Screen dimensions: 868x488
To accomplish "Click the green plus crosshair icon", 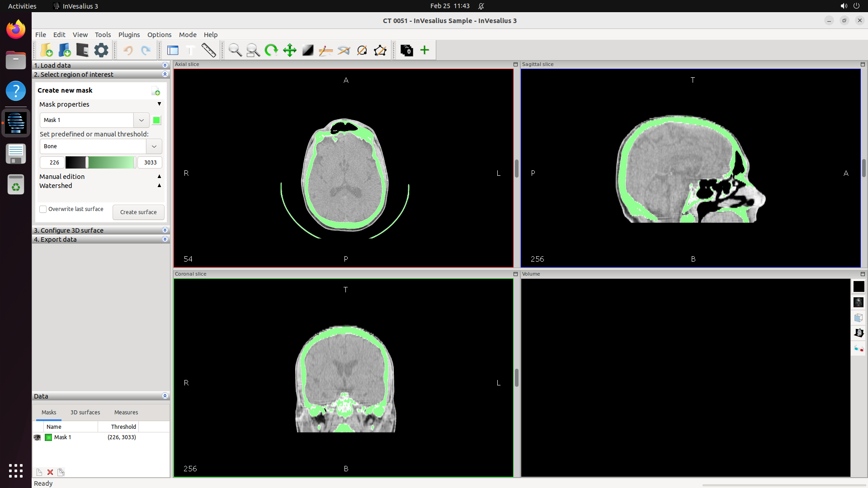I will 425,50.
